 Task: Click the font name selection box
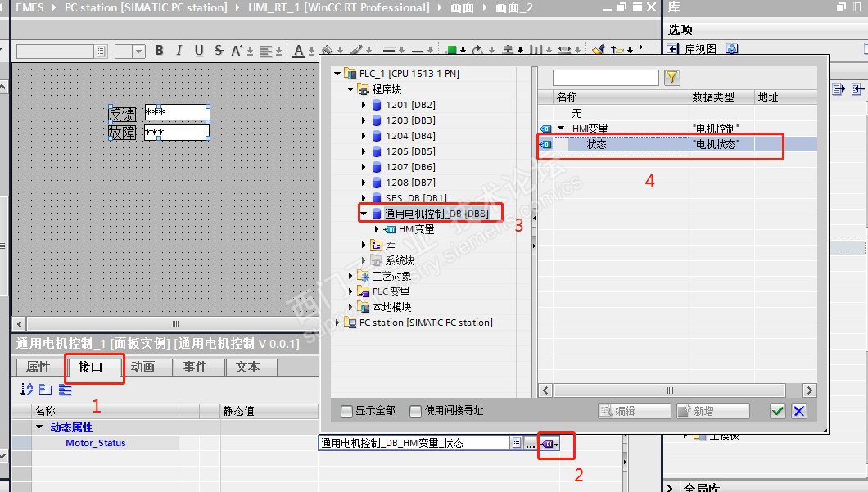tap(56, 52)
